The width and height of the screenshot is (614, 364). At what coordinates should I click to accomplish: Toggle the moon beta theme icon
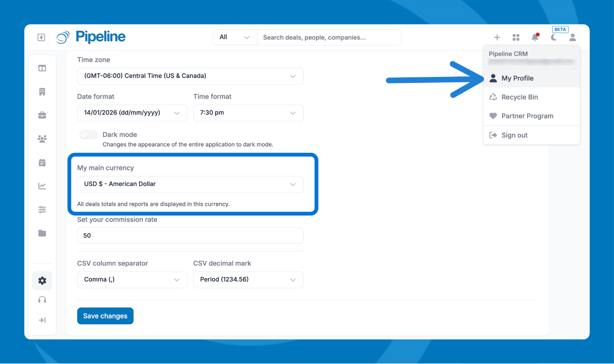[x=554, y=37]
